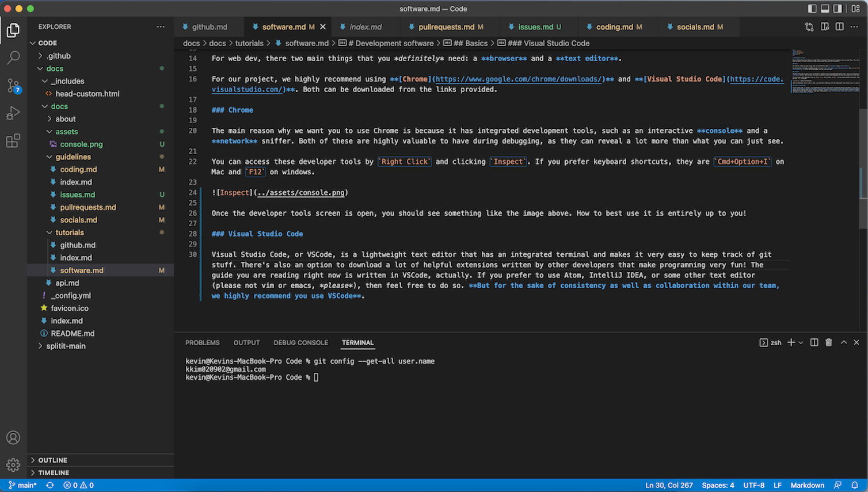The image size is (868, 492).
Task: Click Spaces: 4 indentation setting
Action: pos(718,485)
